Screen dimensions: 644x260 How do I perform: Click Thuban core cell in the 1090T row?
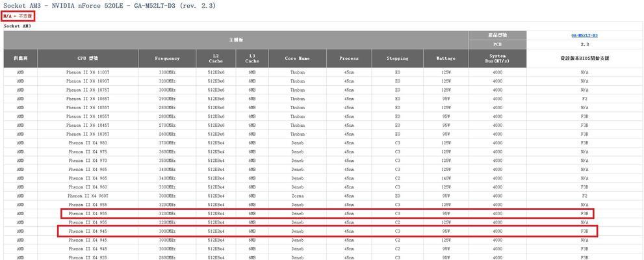point(298,81)
